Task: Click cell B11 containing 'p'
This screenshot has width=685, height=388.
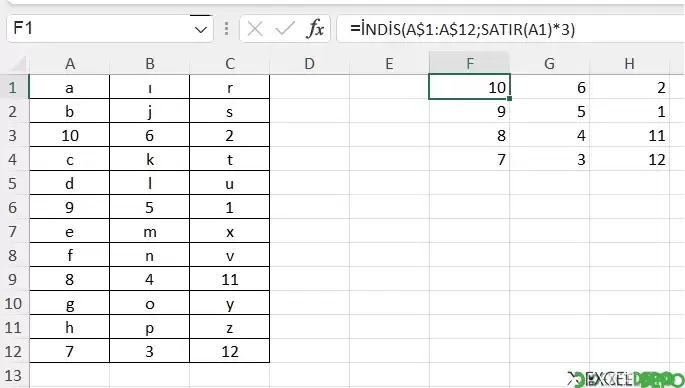Action: 149,327
